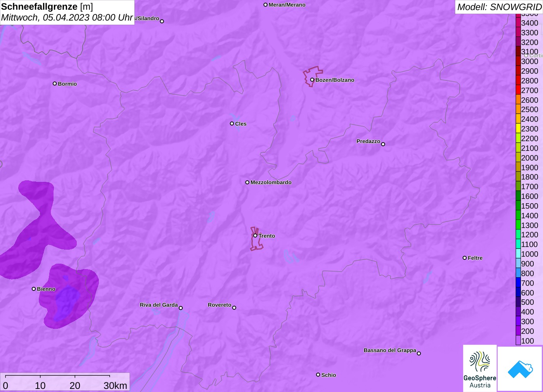Image resolution: width=543 pixels, height=392 pixels.
Task: Click the Trento city marker
Action: coord(255,235)
